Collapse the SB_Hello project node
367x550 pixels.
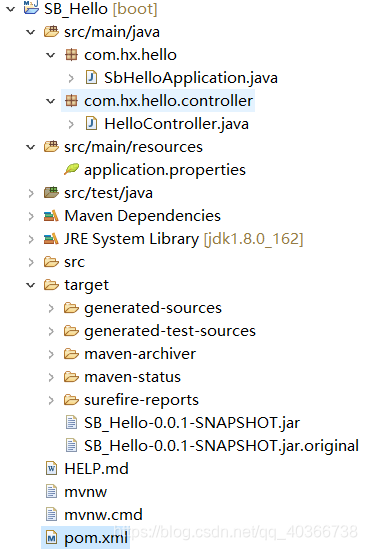click(11, 9)
